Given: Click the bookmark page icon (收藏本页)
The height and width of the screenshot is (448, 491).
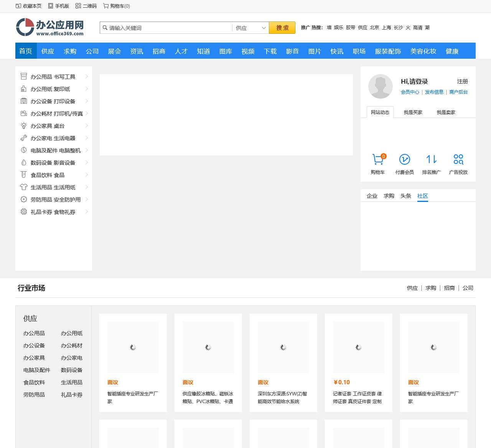Looking at the screenshot, I should coord(18,6).
